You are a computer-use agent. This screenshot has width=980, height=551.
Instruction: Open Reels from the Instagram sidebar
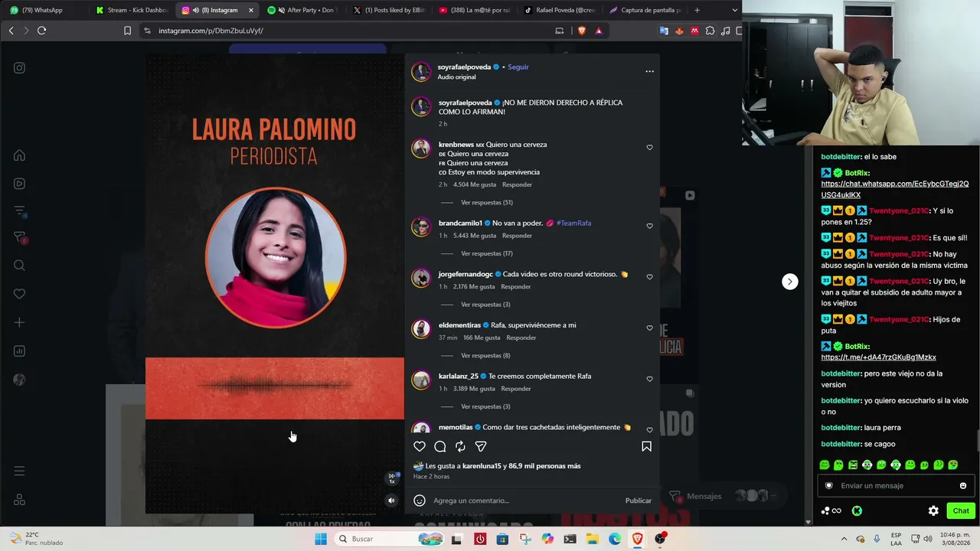[x=20, y=184]
